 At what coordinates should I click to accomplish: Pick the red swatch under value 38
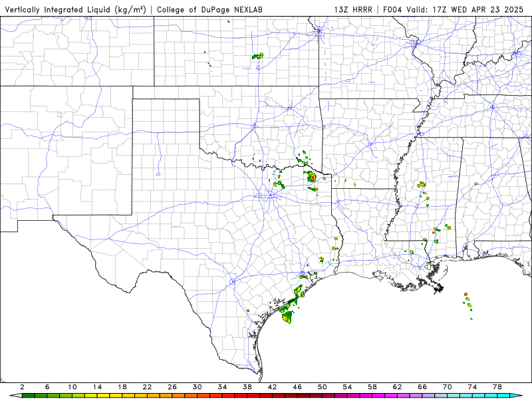tap(253, 396)
